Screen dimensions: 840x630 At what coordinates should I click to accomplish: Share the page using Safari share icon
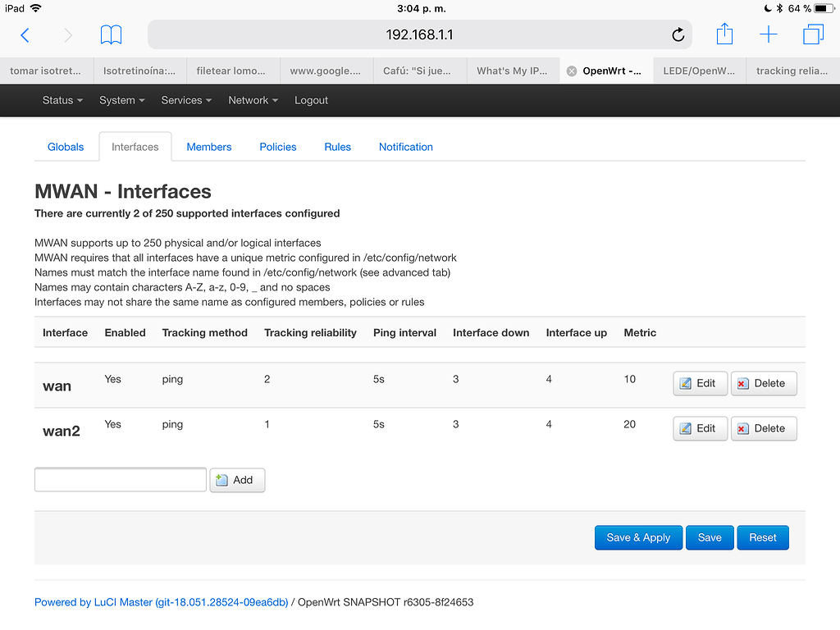click(x=724, y=34)
